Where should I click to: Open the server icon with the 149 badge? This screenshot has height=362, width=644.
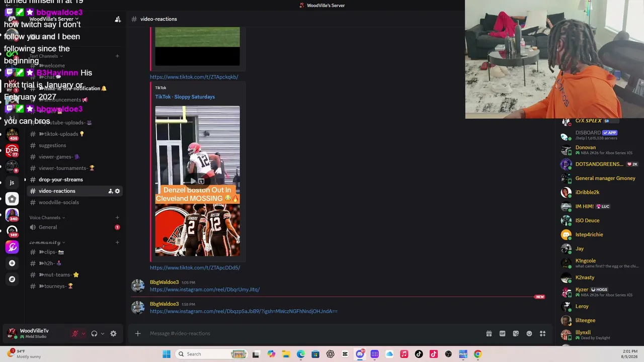(12, 231)
